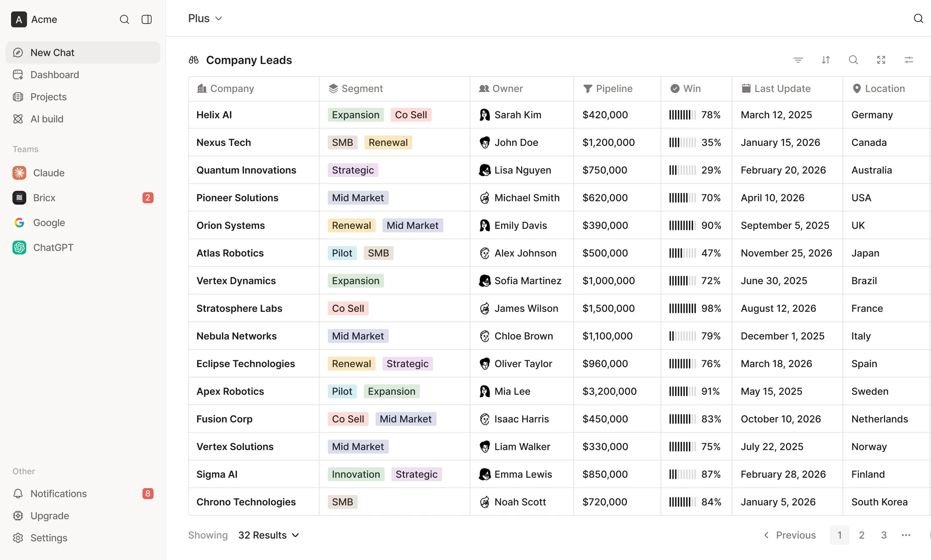The width and height of the screenshot is (931, 560).
Task: Click the pagination ellipsis for more pages
Action: click(906, 535)
